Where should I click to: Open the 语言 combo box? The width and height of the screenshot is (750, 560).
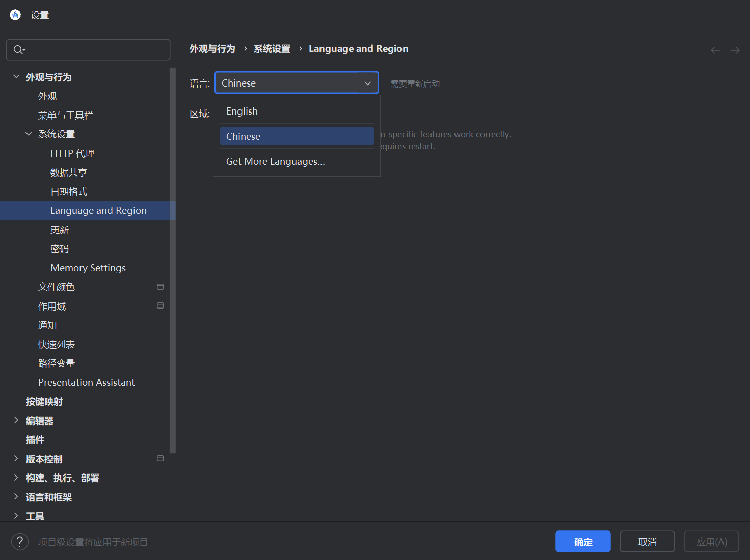pos(296,83)
